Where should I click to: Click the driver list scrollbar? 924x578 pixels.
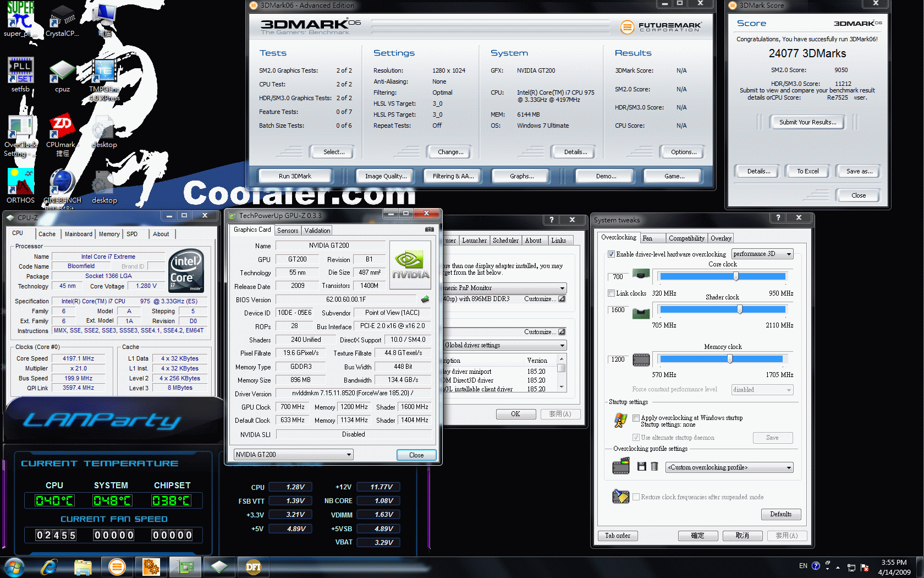click(x=562, y=373)
